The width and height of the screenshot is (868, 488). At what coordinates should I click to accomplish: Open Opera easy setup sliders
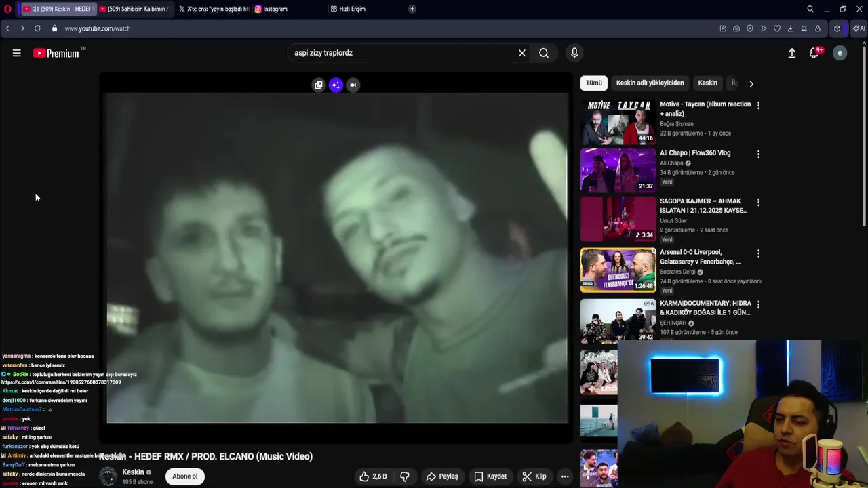804,28
